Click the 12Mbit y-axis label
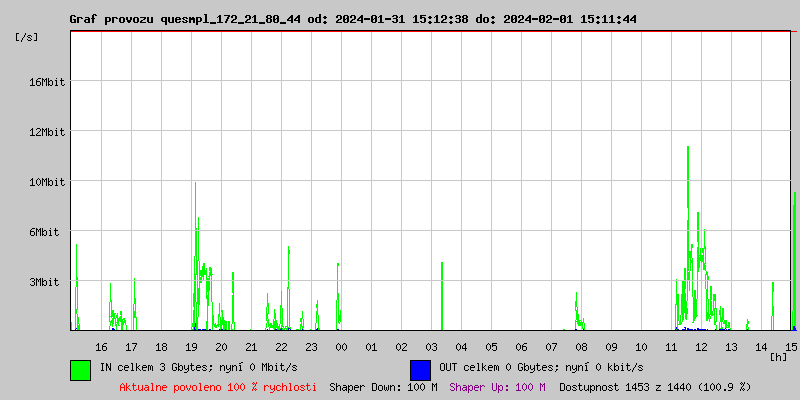Viewport: 800px width, 400px height. (x=47, y=131)
